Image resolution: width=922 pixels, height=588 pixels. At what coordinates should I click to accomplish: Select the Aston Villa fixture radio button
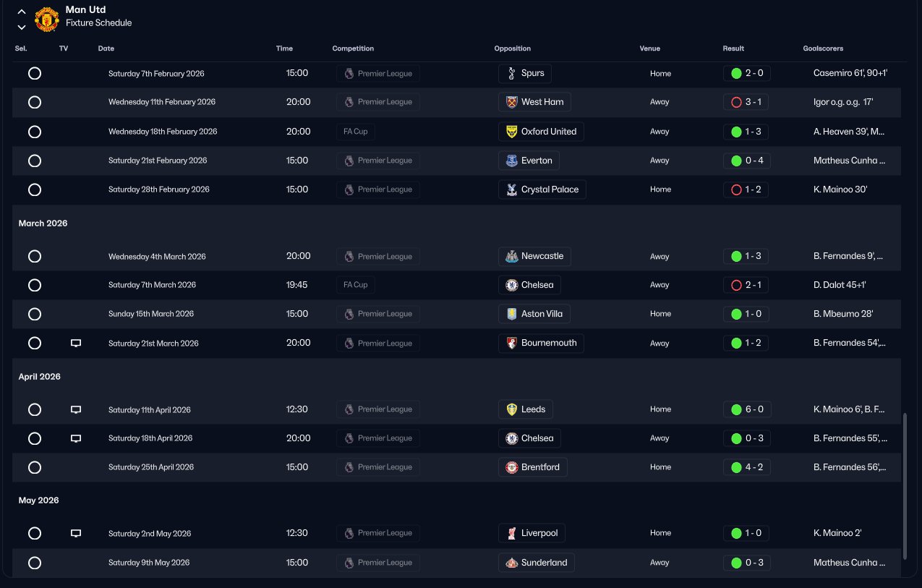[x=35, y=315]
